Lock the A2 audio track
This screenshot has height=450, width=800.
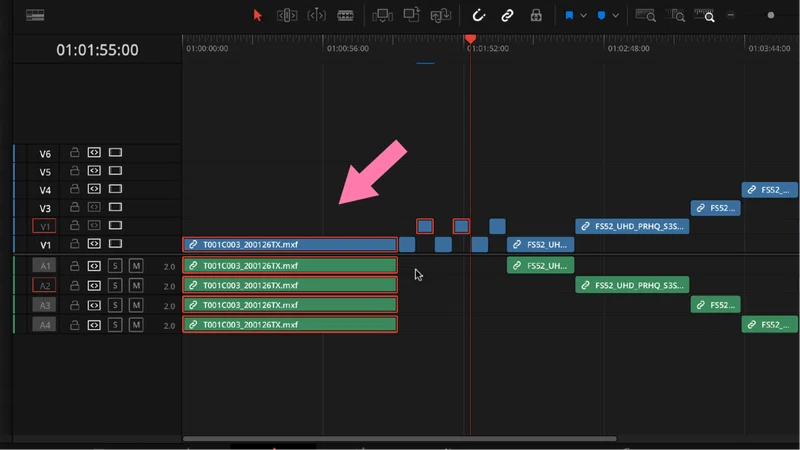[74, 286]
